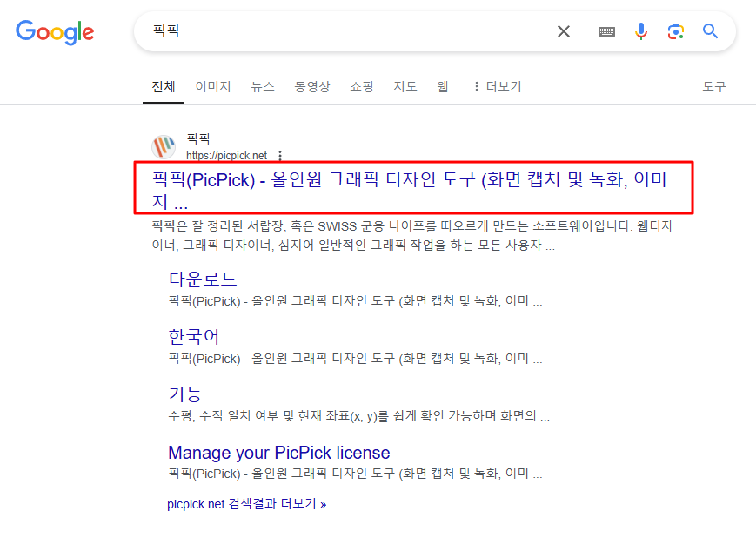The image size is (756, 545).
Task: Open Manage your PicPick license link
Action: (279, 453)
